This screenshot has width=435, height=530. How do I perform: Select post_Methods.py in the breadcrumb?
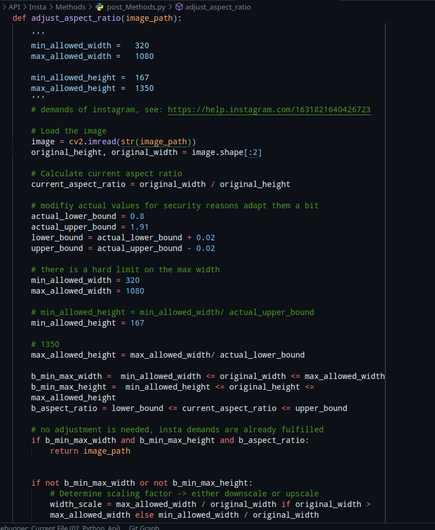pos(136,7)
